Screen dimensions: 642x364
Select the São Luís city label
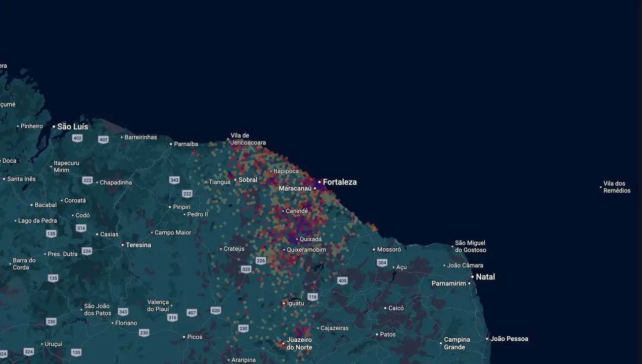pyautogui.click(x=73, y=126)
